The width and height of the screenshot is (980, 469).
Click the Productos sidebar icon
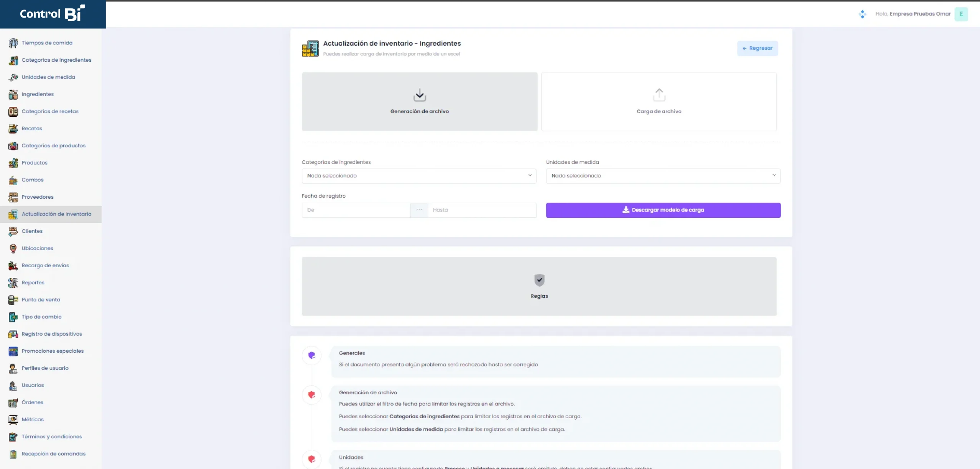pos(13,163)
